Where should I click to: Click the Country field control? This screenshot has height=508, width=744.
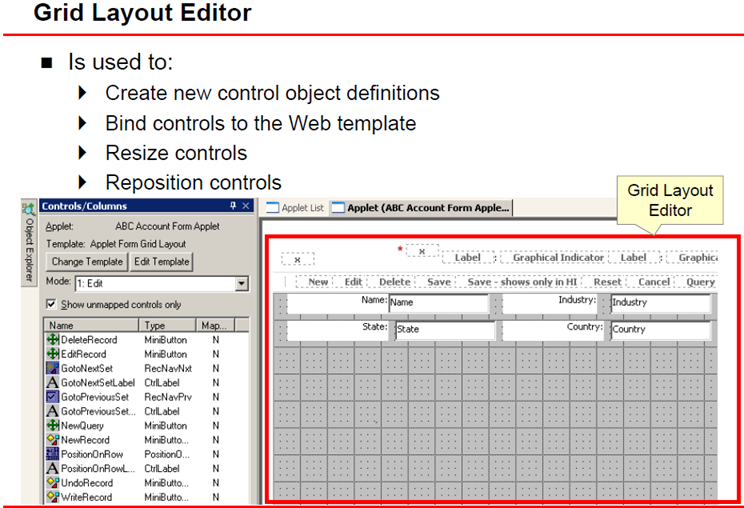661,330
